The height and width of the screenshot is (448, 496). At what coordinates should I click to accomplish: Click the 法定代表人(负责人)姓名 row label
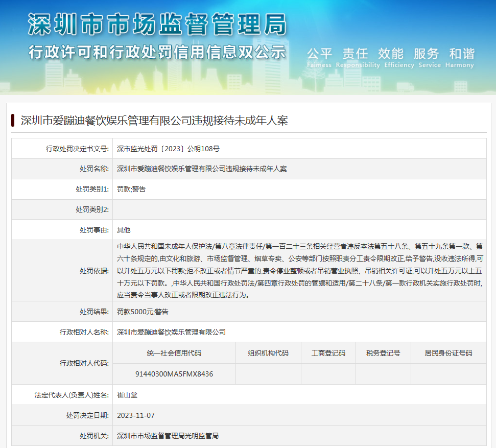(x=72, y=395)
